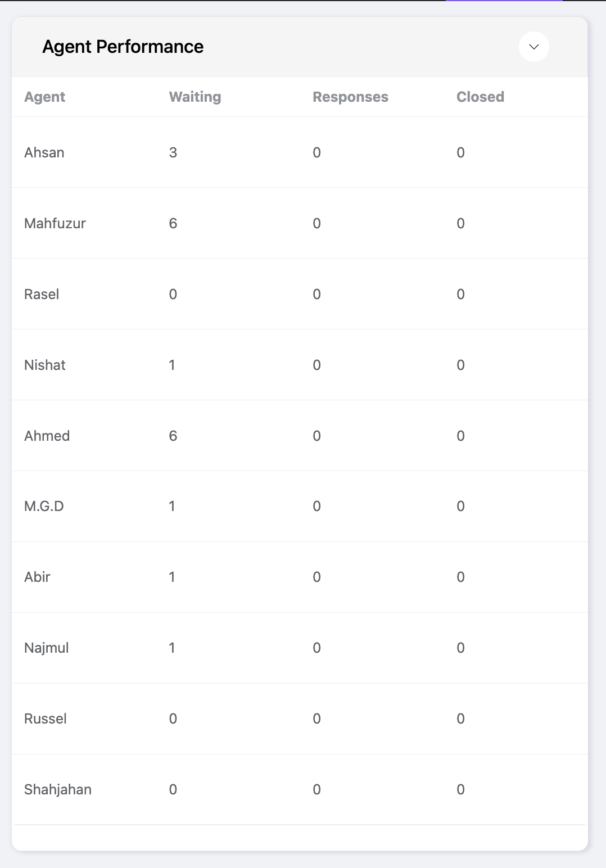
Task: Select the agent M.G.D
Action: [x=44, y=506]
